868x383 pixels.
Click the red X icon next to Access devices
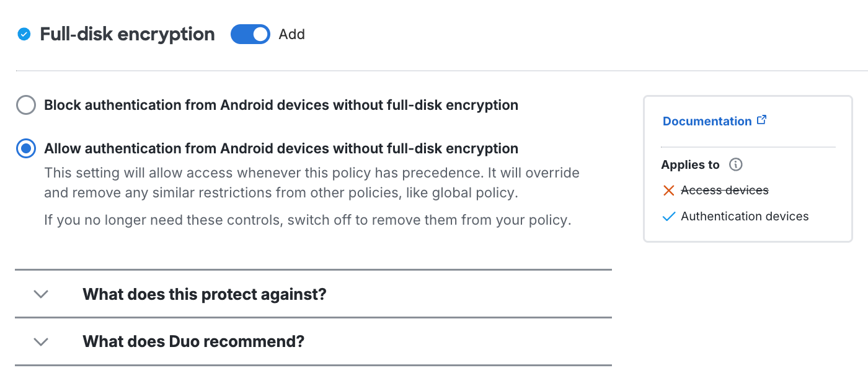(668, 191)
